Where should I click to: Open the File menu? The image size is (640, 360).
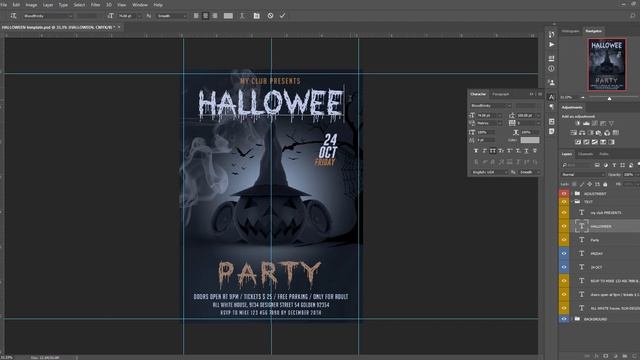pyautogui.click(x=4, y=5)
